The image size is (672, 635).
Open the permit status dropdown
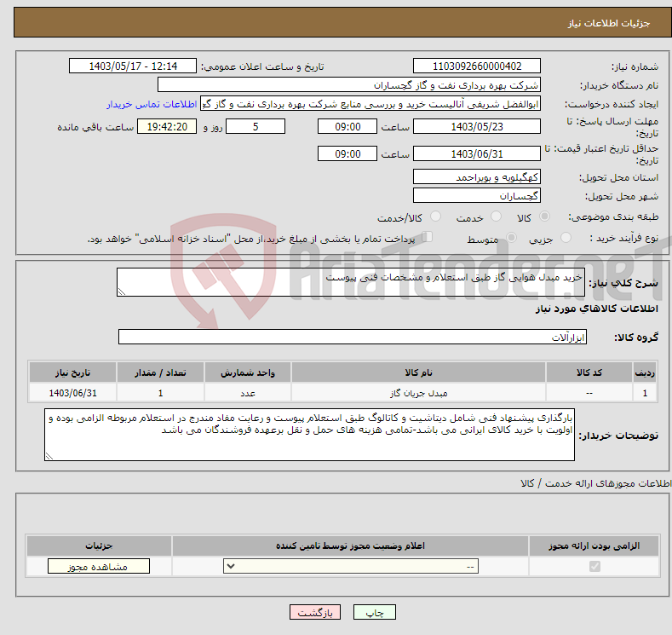coord(351,567)
